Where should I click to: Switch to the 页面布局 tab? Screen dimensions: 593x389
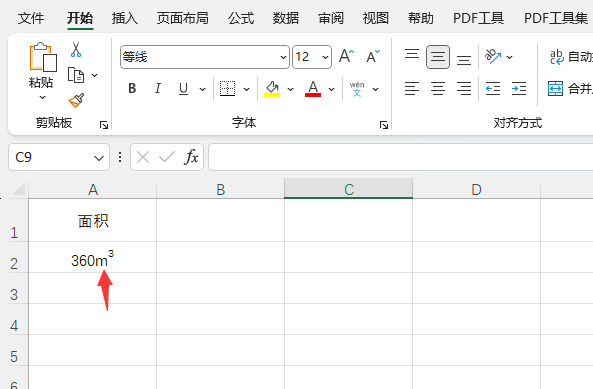point(183,18)
